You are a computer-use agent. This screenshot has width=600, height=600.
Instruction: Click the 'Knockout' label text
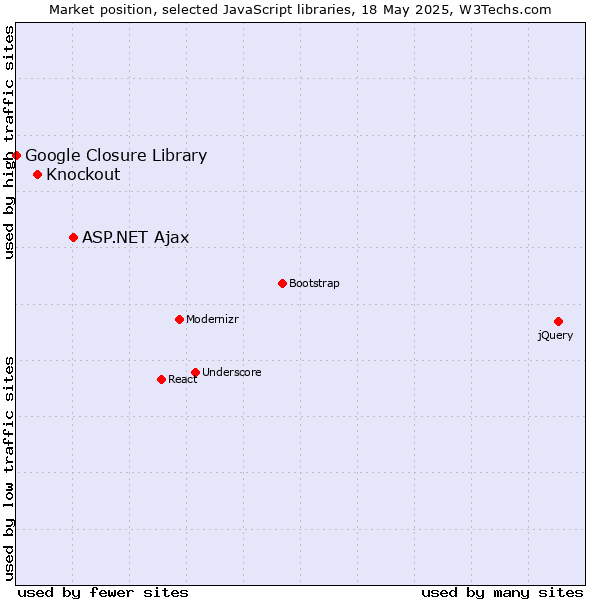(x=83, y=175)
